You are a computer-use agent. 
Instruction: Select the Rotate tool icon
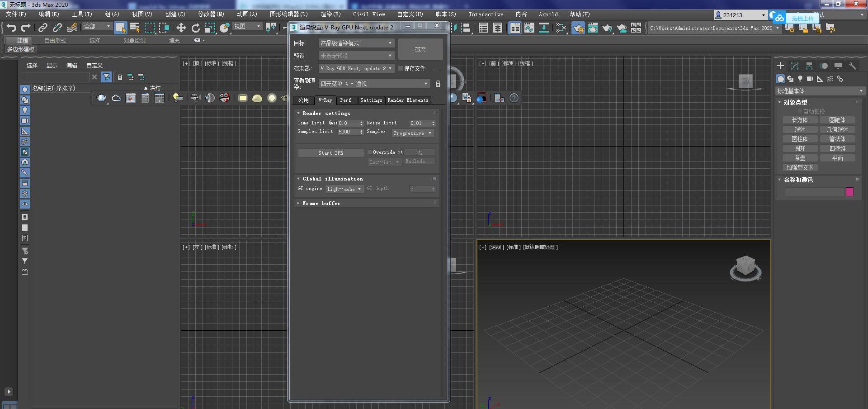(196, 28)
